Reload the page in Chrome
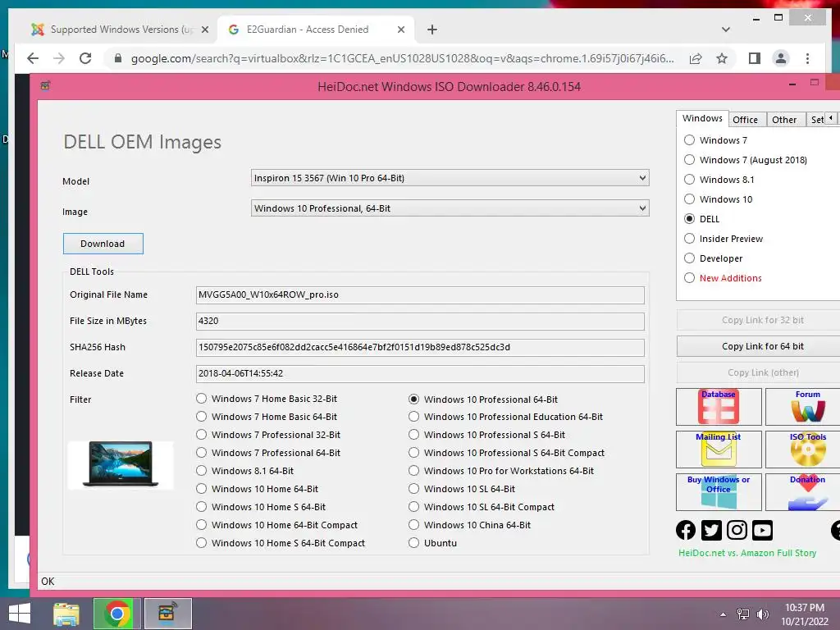The height and width of the screenshot is (630, 840). 85,58
